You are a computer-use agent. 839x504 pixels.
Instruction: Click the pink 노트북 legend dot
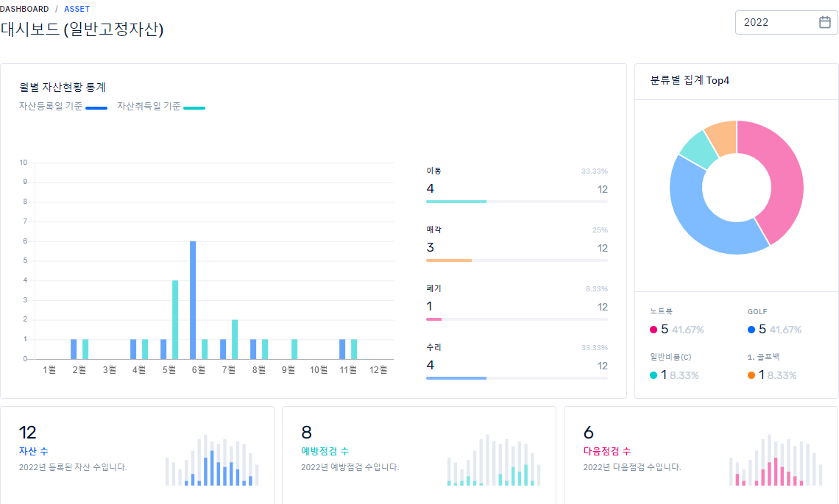pos(654,330)
